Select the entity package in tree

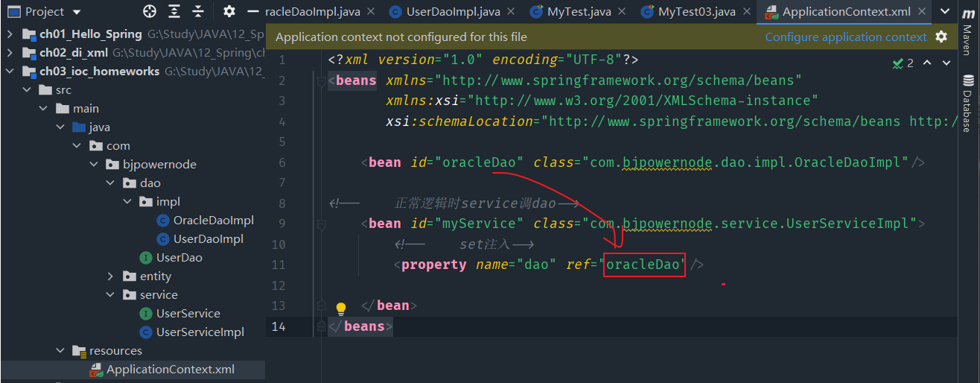pyautogui.click(x=156, y=276)
